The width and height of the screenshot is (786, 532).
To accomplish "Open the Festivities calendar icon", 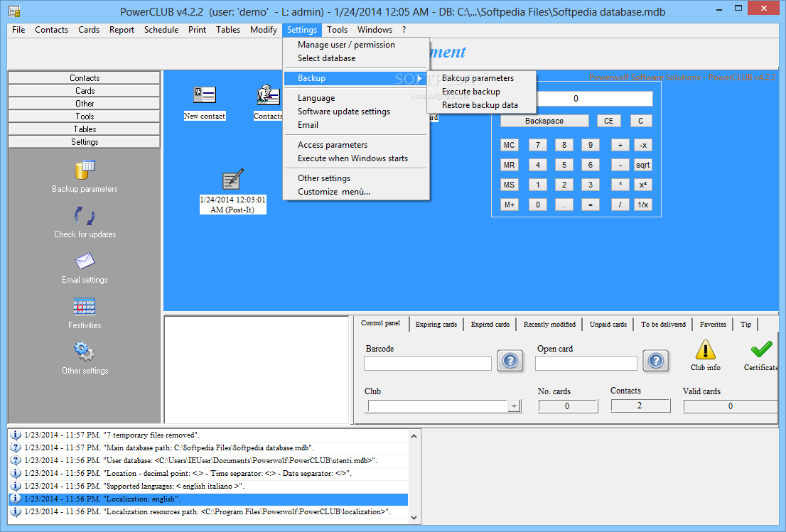I will click(x=85, y=306).
